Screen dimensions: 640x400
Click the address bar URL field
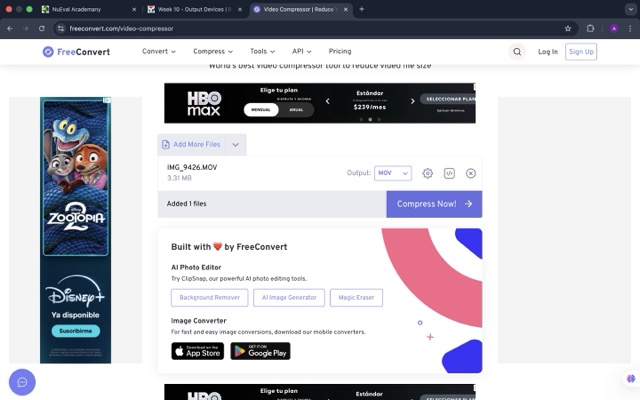point(314,29)
